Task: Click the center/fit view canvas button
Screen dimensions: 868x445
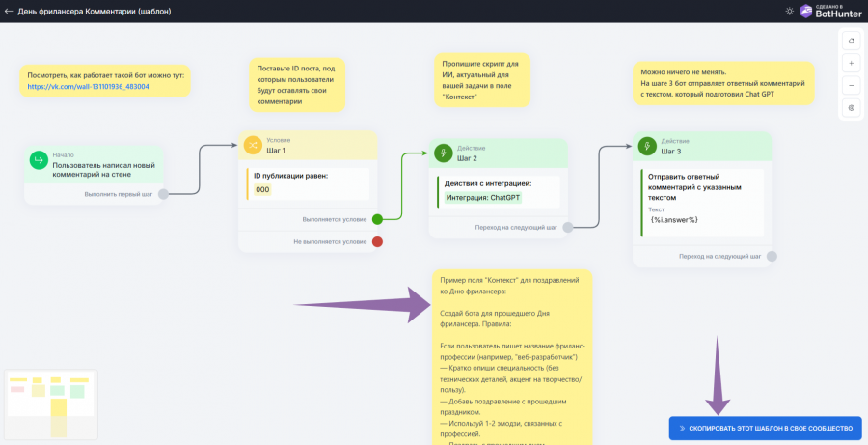Action: [851, 107]
